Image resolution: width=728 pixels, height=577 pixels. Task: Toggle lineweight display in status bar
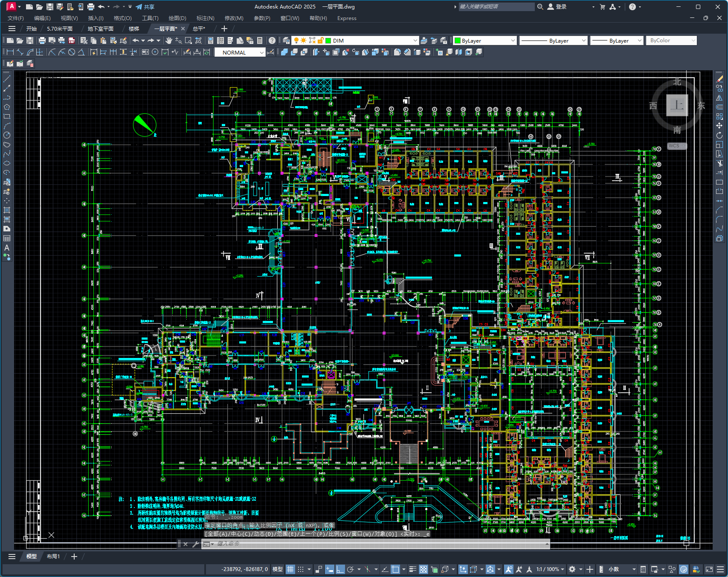point(412,569)
